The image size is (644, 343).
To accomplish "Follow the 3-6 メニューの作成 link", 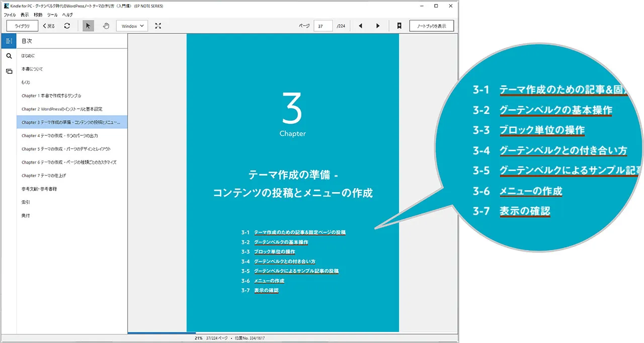I will coord(269,281).
